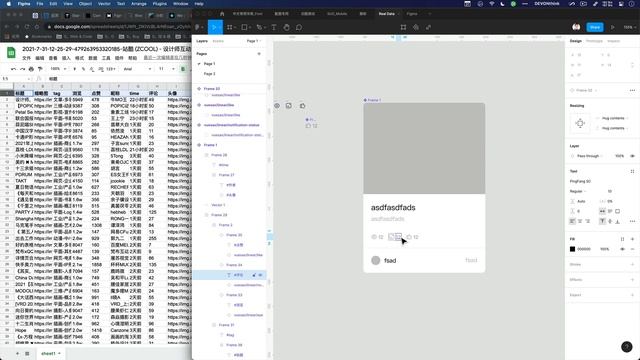Click undo in Sheets toolbar
The image size is (640, 360).
(13, 69)
